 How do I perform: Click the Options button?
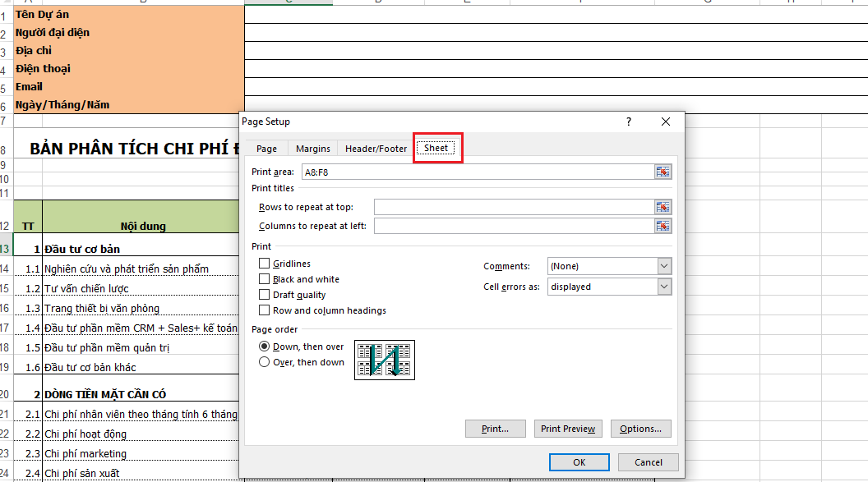tap(639, 428)
